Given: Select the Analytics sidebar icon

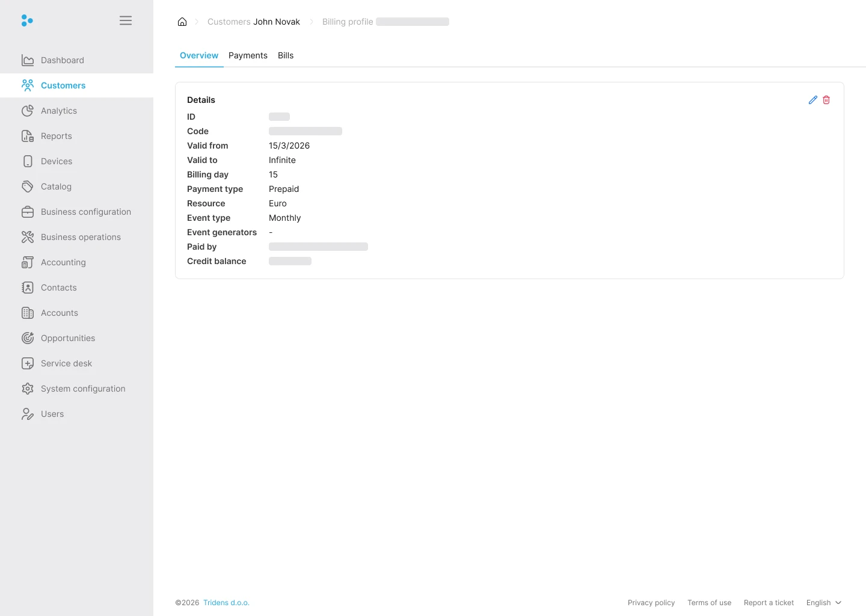Looking at the screenshot, I should click(x=28, y=111).
